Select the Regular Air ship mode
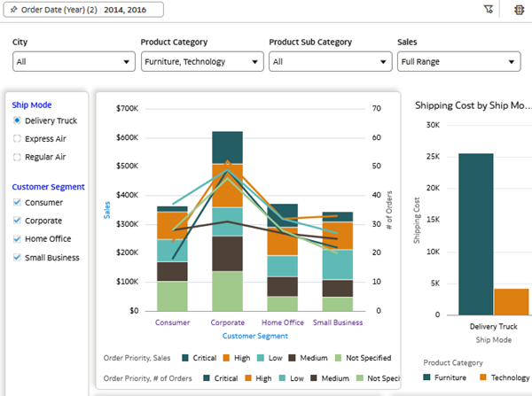The image size is (532, 396). pyautogui.click(x=18, y=157)
